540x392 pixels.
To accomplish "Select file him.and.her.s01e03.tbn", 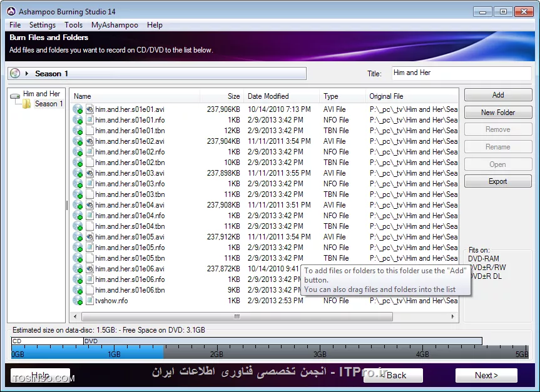I will [130, 194].
